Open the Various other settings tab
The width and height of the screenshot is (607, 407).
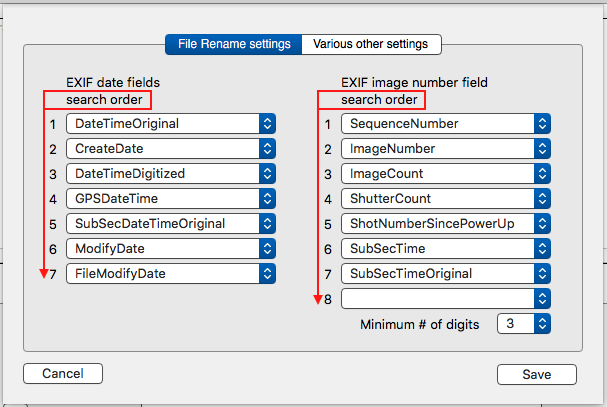[370, 44]
